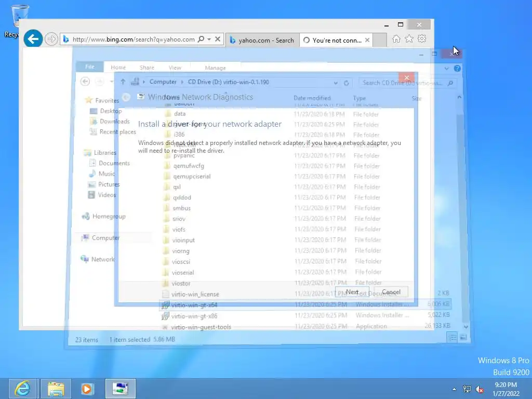Select Computer in the breadcrumb path
This screenshot has width=532, height=399.
click(x=163, y=82)
